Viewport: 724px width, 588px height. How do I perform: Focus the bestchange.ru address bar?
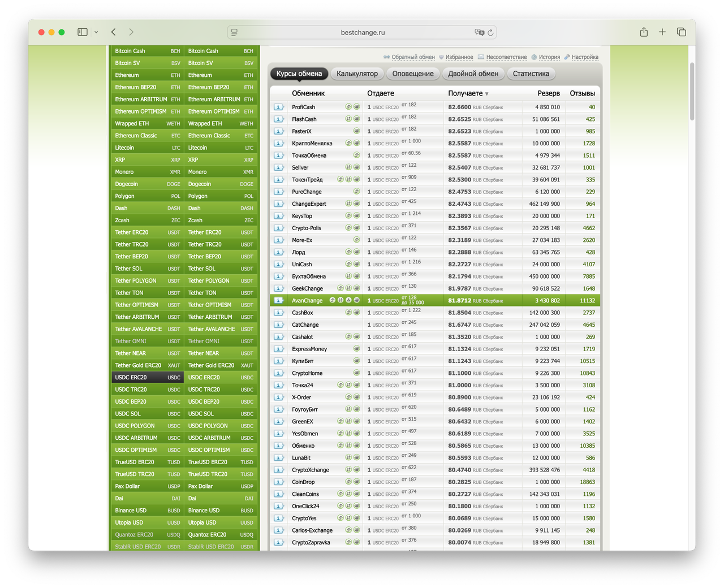pos(363,33)
